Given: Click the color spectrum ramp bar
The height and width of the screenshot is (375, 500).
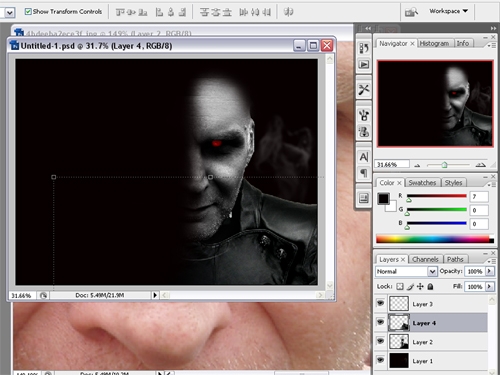Looking at the screenshot, I should coord(435,239).
